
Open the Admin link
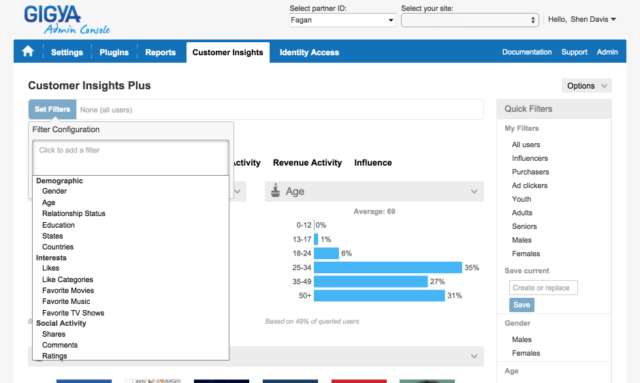coord(607,52)
